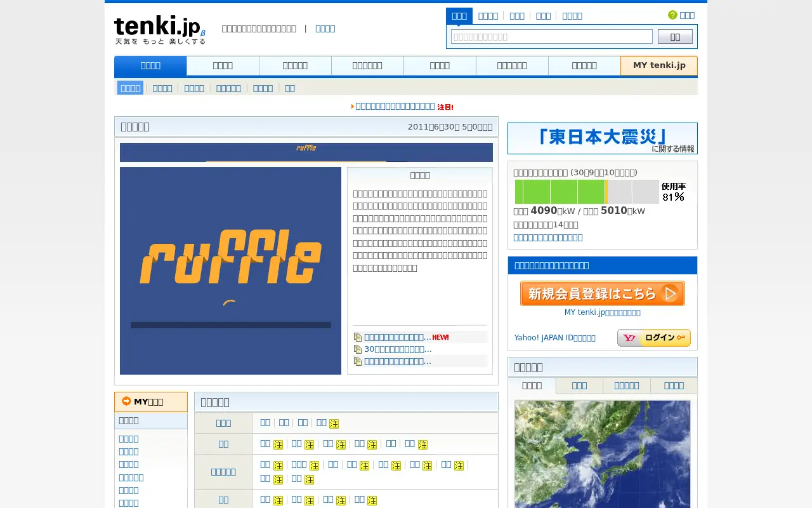Screen dimensions: 812x508
Task: Click the large Ruffle player area
Action: point(230,271)
